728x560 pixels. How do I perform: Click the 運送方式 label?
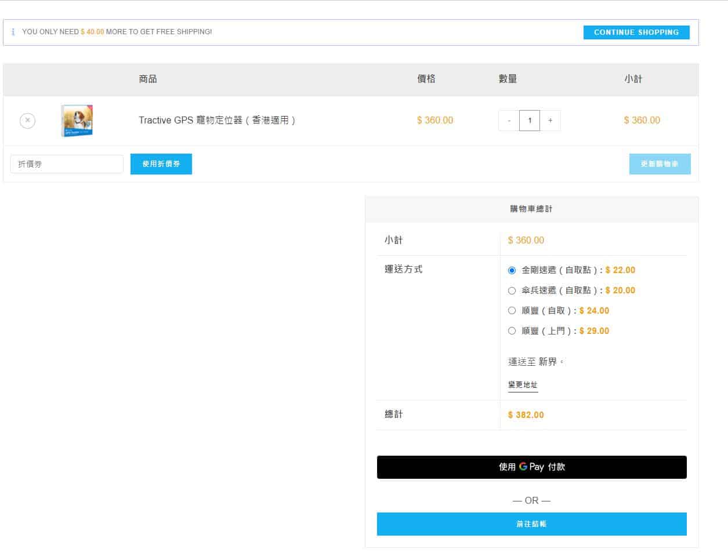coord(403,270)
